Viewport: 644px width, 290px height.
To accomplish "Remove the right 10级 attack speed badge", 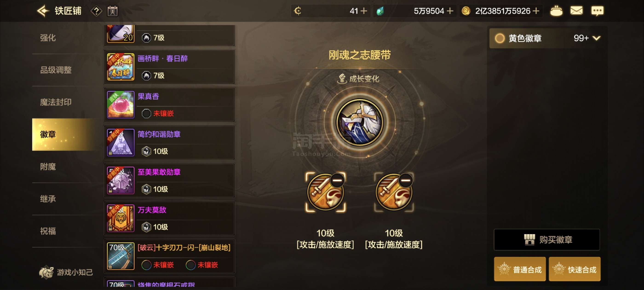I will point(405,180).
